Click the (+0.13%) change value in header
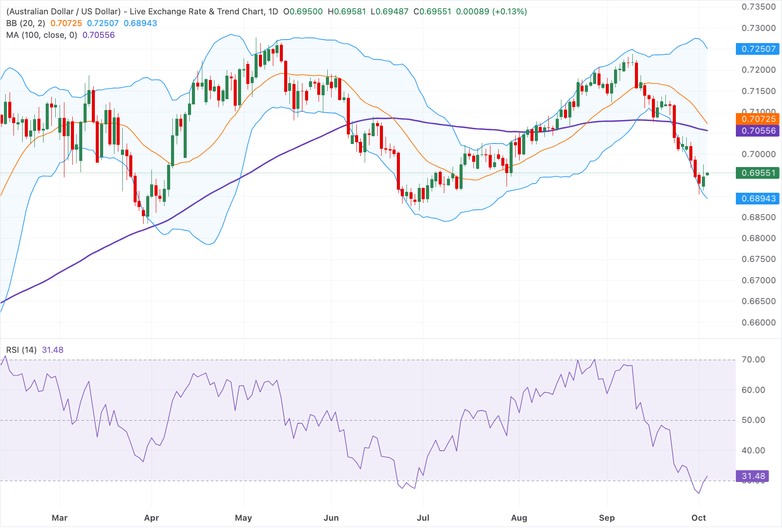Image resolution: width=782 pixels, height=532 pixels. pyautogui.click(x=510, y=11)
